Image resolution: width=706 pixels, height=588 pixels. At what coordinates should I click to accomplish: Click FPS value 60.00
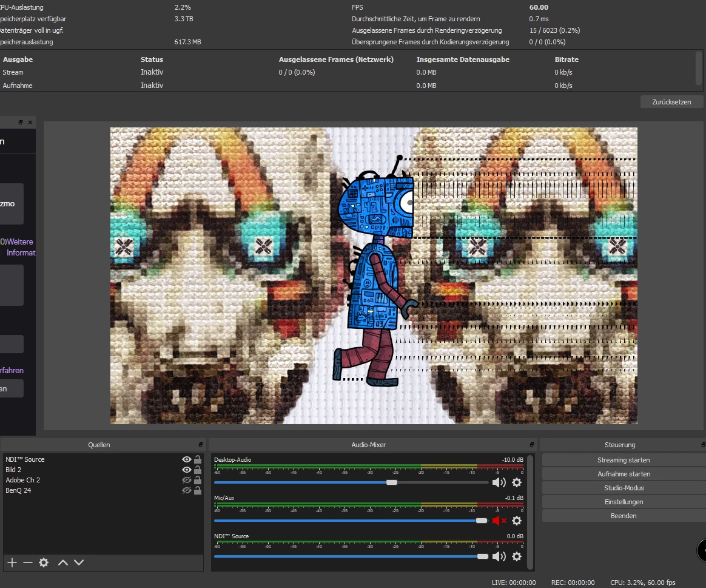click(539, 7)
